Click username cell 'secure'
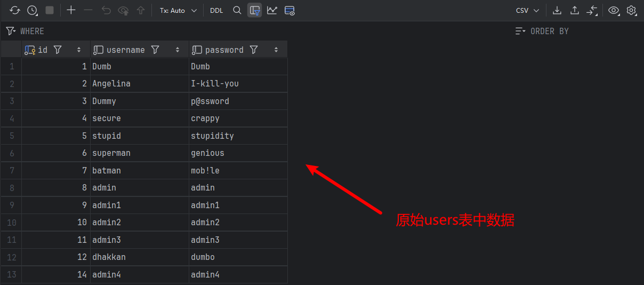644x285 pixels. (x=140, y=118)
